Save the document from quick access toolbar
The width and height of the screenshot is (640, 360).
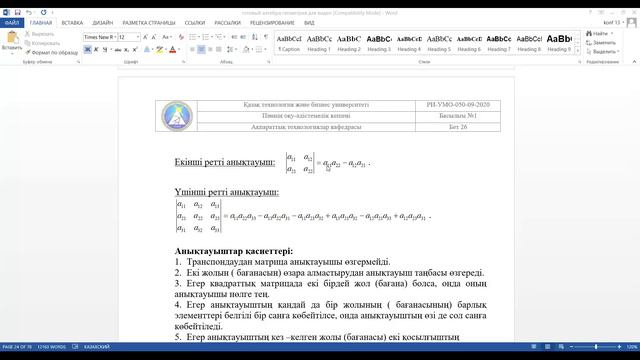click(18, 13)
